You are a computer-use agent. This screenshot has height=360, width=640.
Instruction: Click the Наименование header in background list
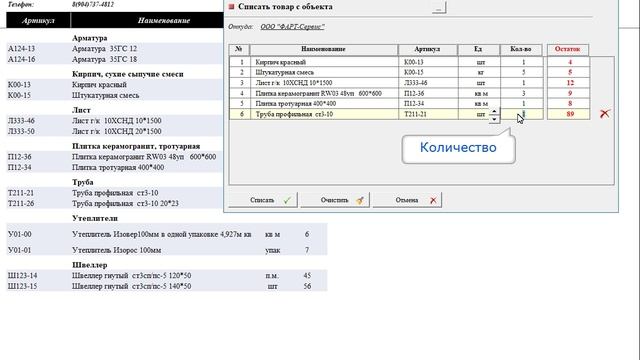(x=164, y=20)
